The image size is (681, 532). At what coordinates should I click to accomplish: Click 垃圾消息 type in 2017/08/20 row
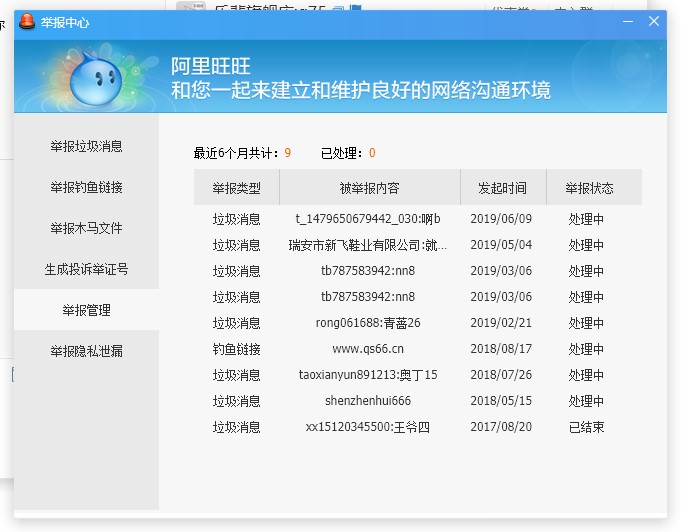(237, 427)
